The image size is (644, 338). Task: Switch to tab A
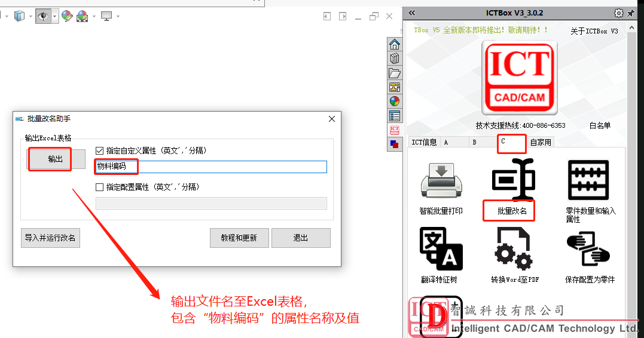pos(454,142)
